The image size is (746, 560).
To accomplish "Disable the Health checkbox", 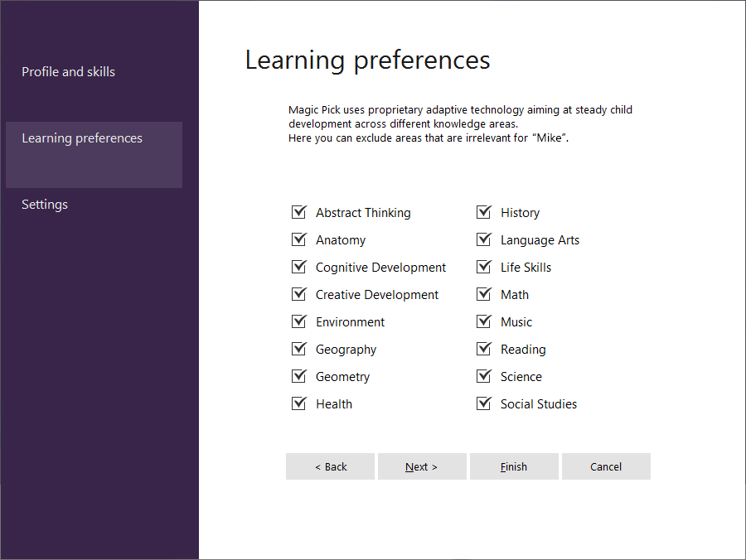I will click(299, 403).
